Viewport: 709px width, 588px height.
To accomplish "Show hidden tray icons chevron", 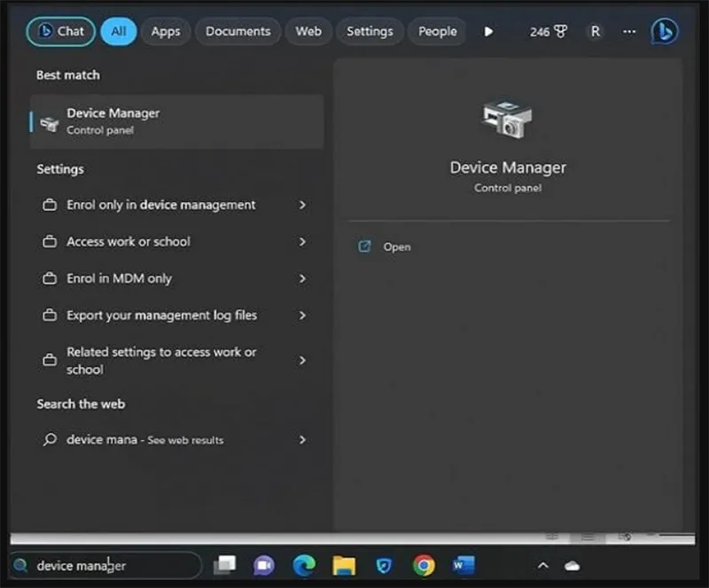I will [x=543, y=565].
